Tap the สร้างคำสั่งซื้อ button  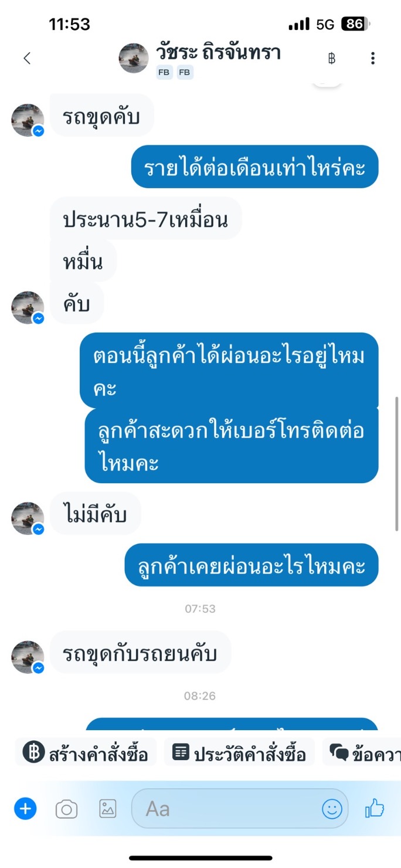(x=86, y=752)
